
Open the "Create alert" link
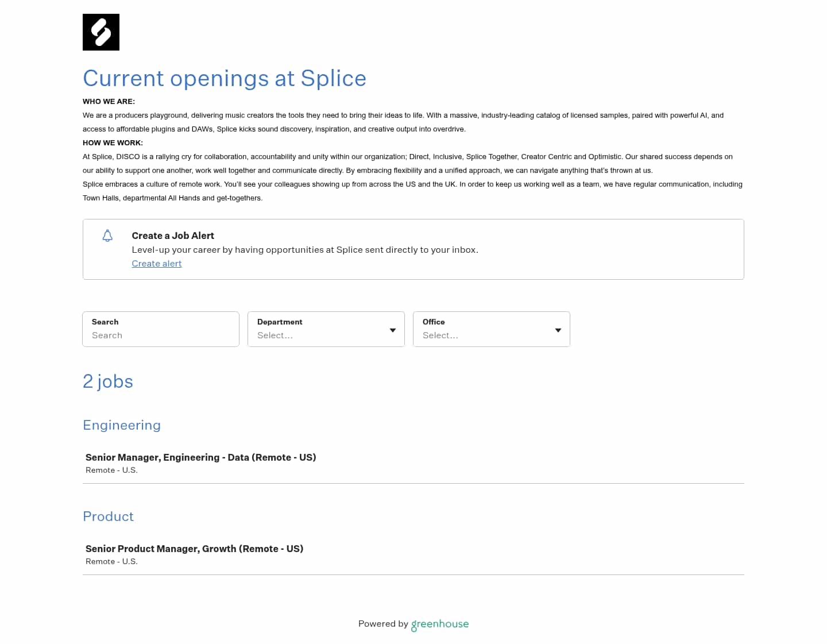157,264
